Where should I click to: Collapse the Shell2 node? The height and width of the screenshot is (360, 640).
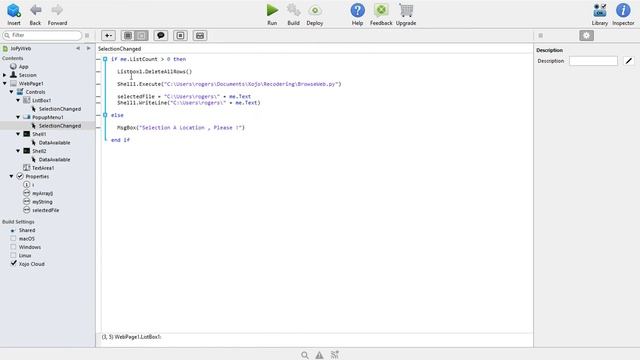point(18,151)
